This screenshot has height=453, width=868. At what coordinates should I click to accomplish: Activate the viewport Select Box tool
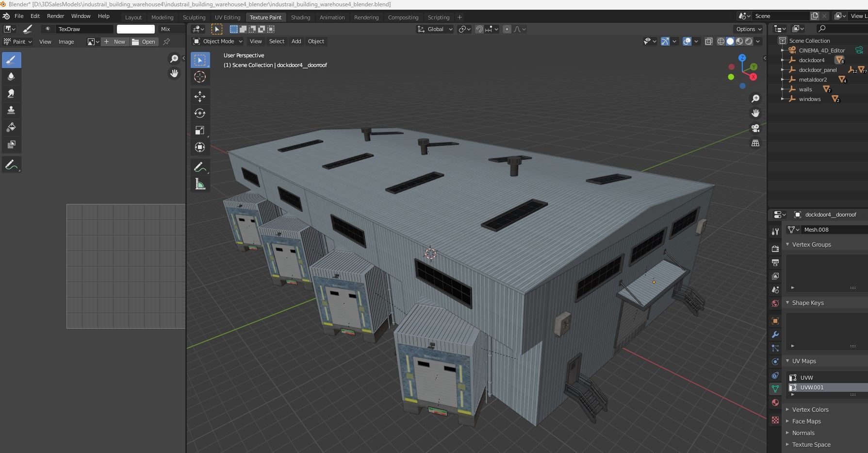pos(200,60)
